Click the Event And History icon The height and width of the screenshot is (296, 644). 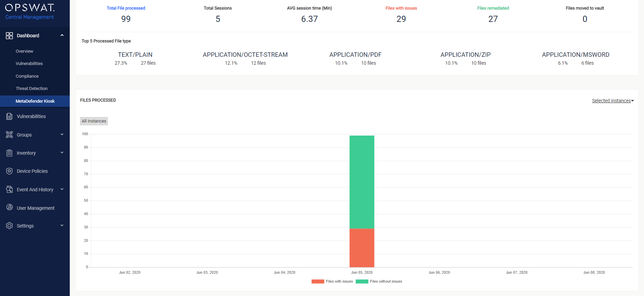tap(9, 189)
